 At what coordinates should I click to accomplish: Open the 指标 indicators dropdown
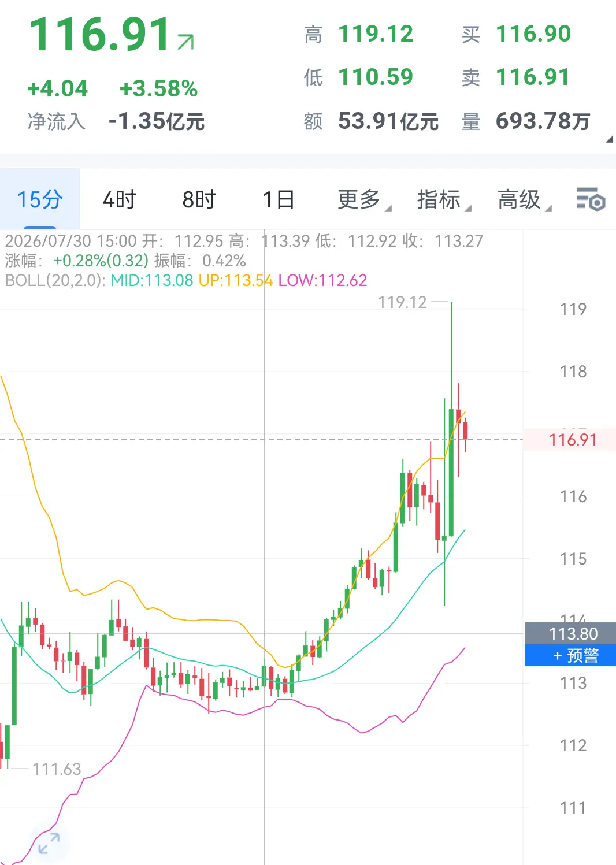444,199
